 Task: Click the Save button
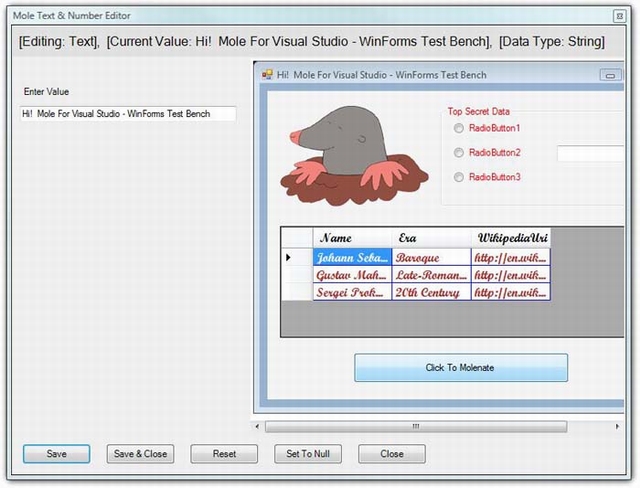coord(56,454)
